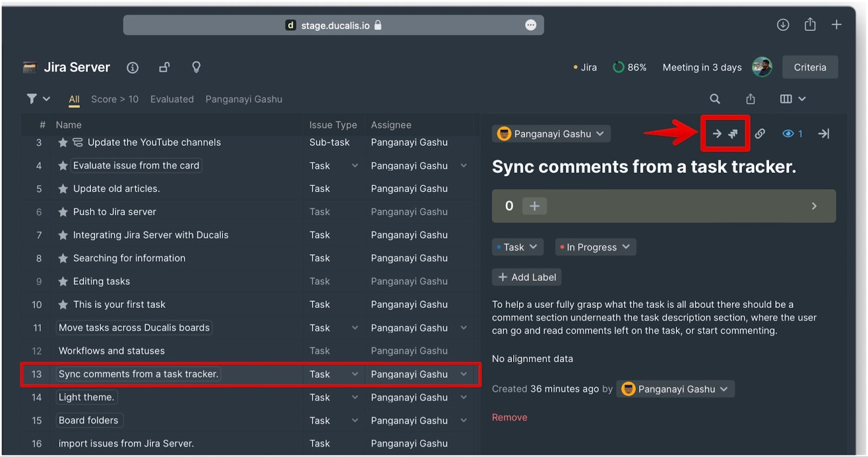The width and height of the screenshot is (868, 457).
Task: Collapse the issue card panel arrow
Action: 824,133
